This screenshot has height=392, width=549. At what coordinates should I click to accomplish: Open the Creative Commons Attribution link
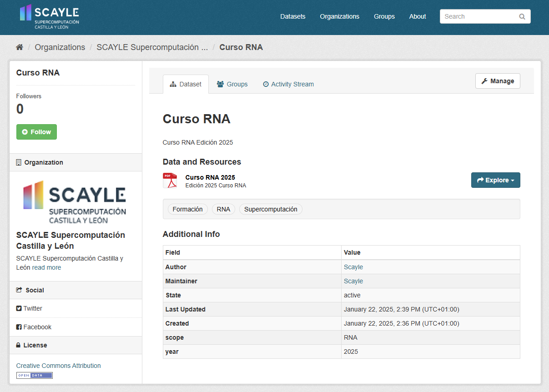click(x=59, y=366)
